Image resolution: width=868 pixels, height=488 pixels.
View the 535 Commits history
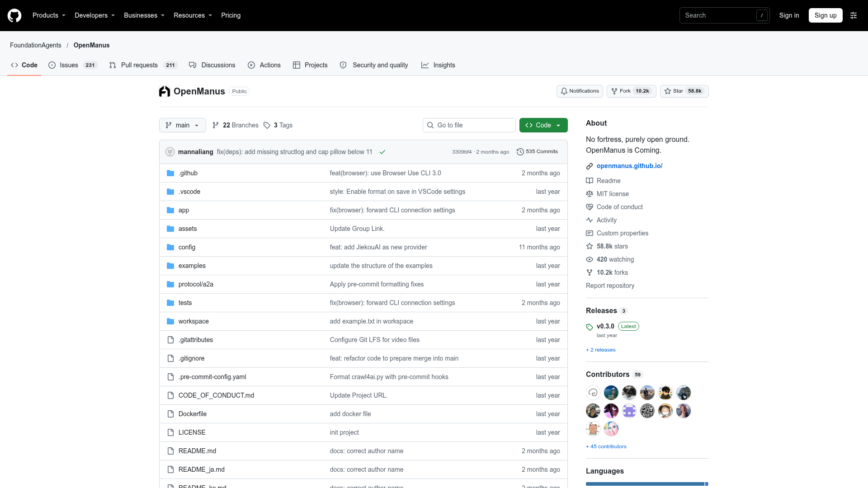(537, 152)
